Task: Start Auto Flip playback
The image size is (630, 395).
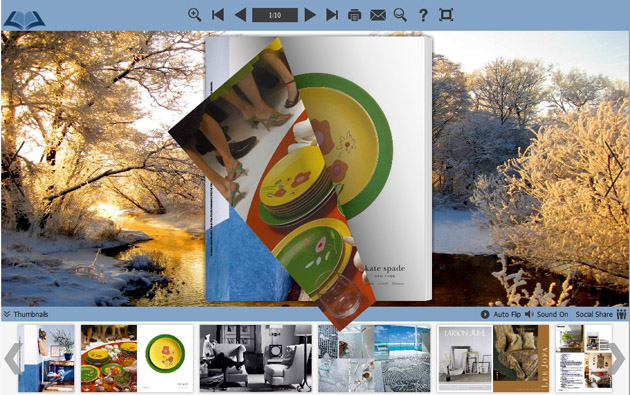Action: 501,314
